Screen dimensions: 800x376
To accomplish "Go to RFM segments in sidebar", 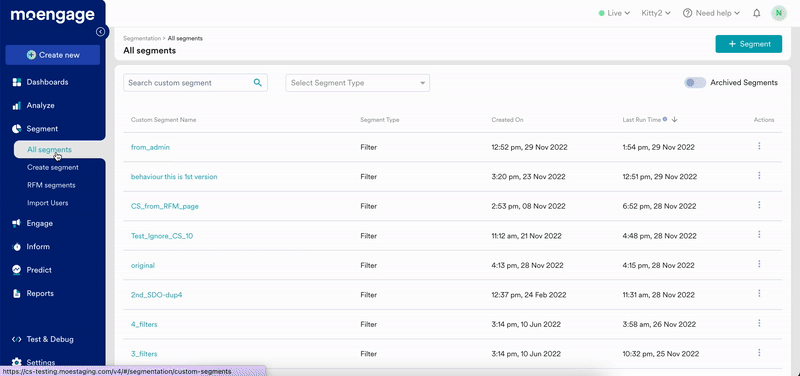I will point(51,185).
